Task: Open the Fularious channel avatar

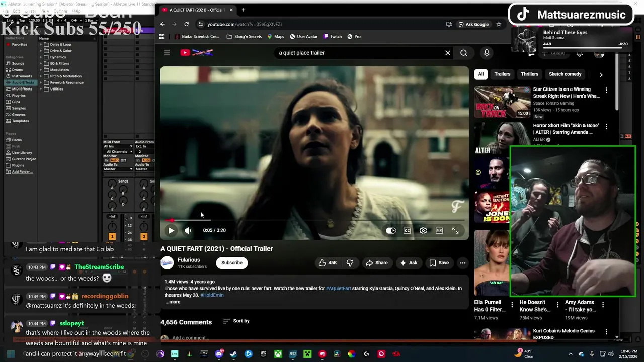Action: pos(167,262)
